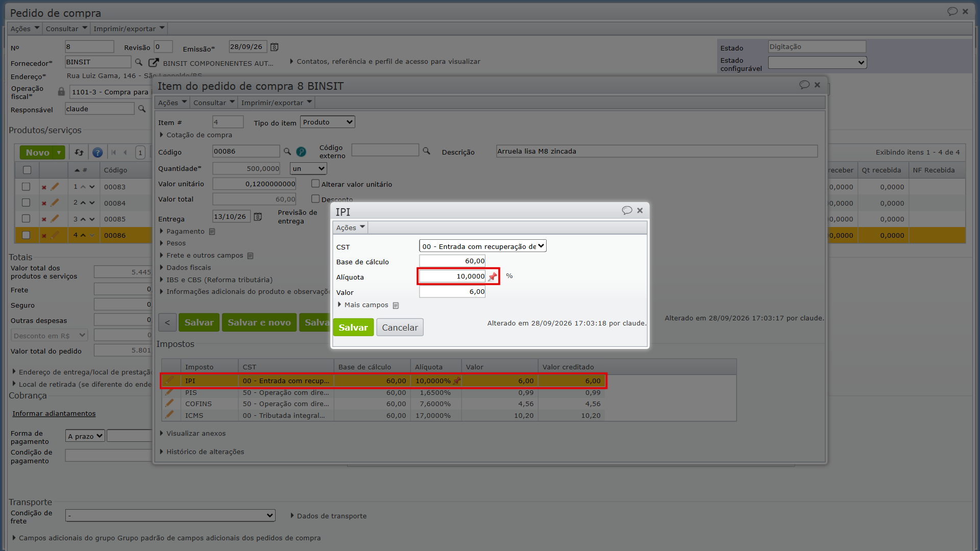Click Base de cálculo input field

tap(452, 261)
